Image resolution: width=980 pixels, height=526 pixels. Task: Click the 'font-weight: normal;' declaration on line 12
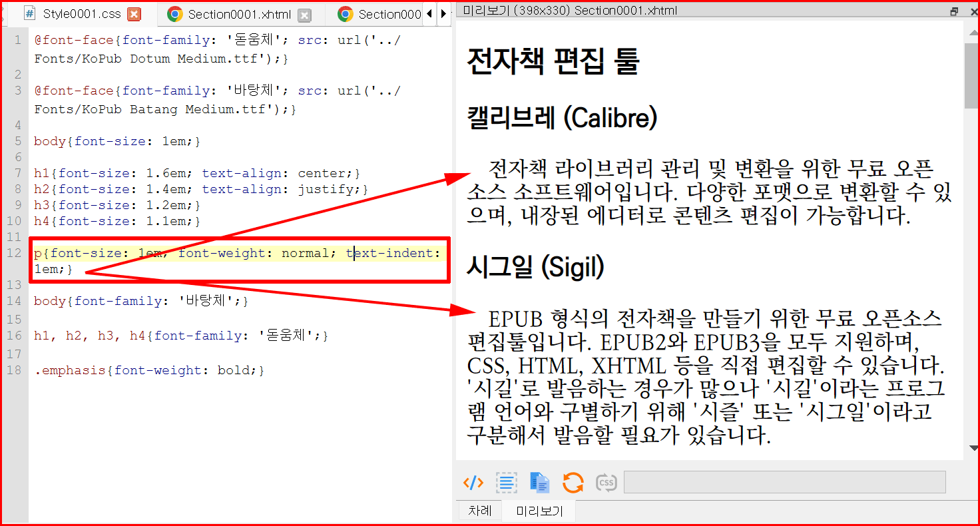coord(257,253)
